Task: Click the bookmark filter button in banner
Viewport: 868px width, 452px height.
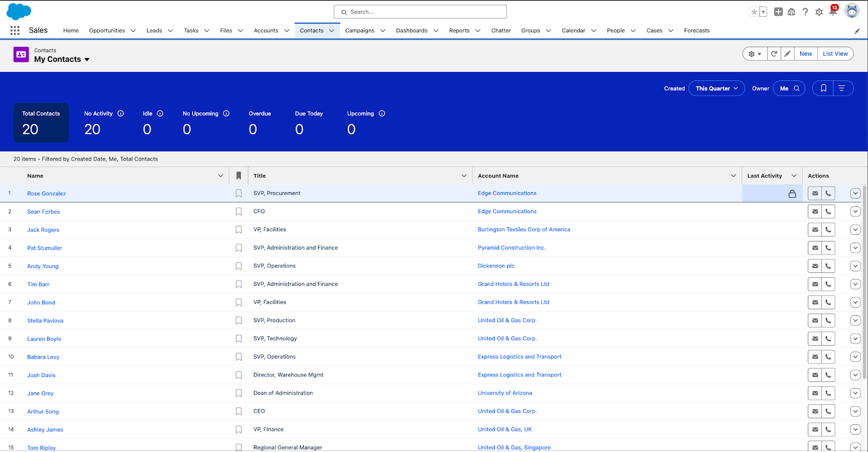Action: tap(823, 88)
